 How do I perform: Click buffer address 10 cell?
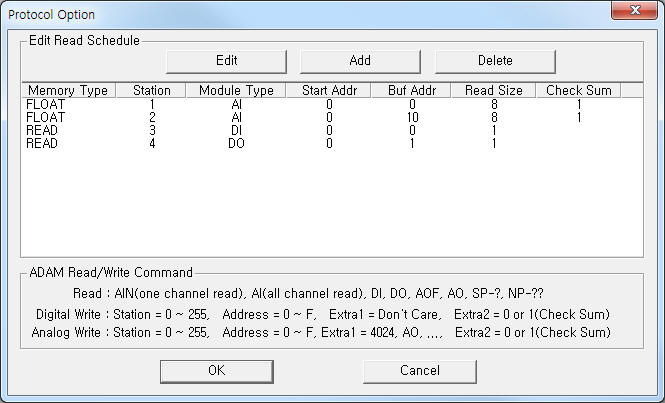pos(412,118)
